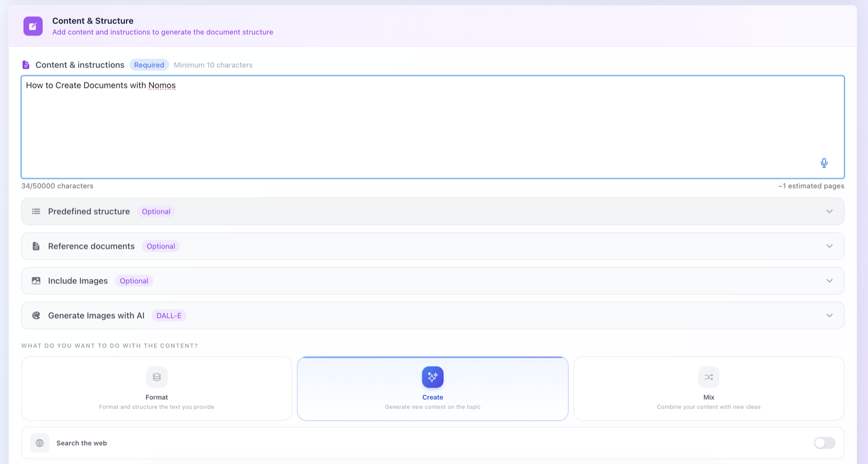Click the Optional badge next to Reference documents
Screen dimensions: 868x464
coord(161,246)
